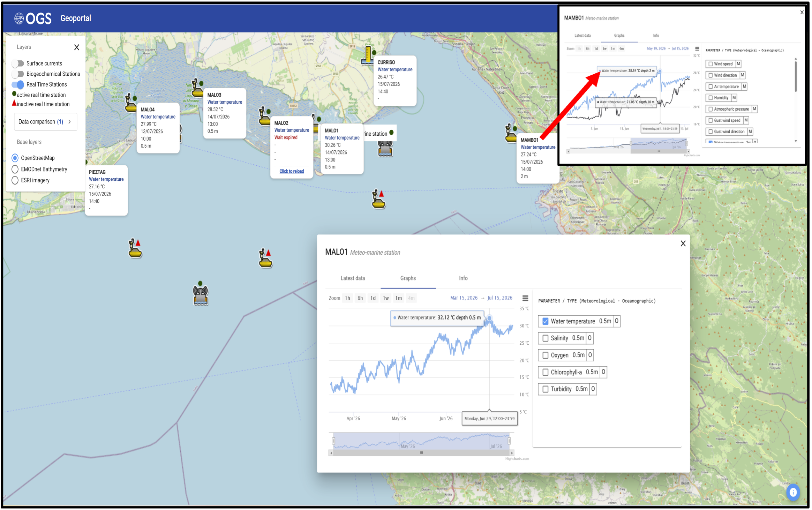Open chart context menu in MALO1 panel
Screen dimensions: 812x510
point(525,298)
